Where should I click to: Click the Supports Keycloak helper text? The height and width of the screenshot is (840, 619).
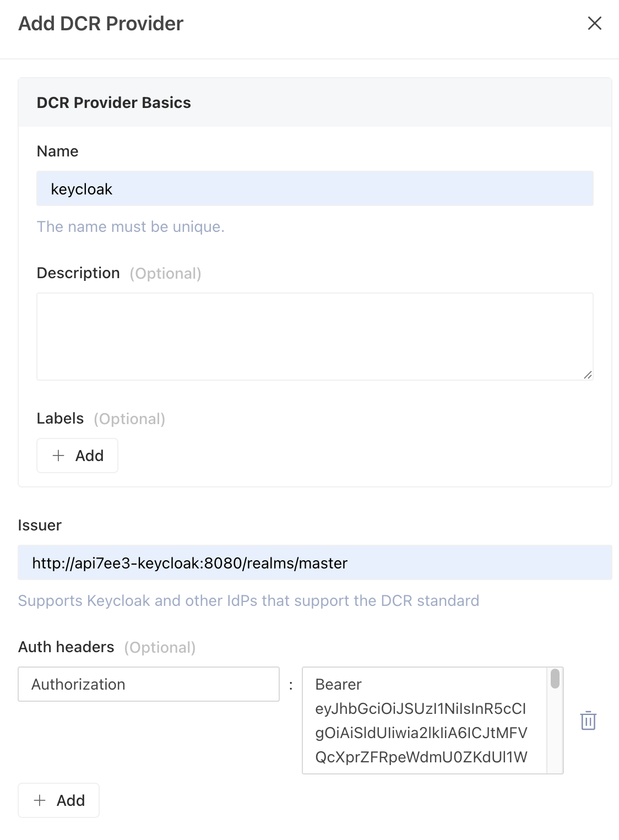tap(249, 600)
